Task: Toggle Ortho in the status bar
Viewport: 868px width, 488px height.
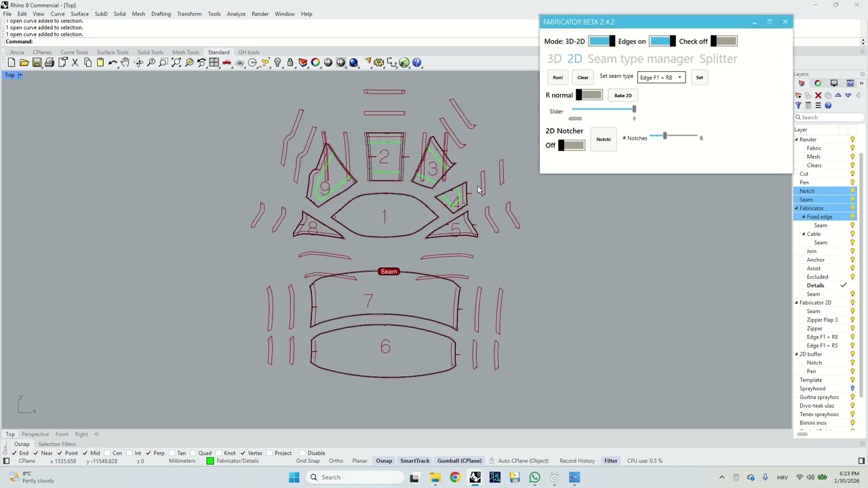Action: point(336,461)
